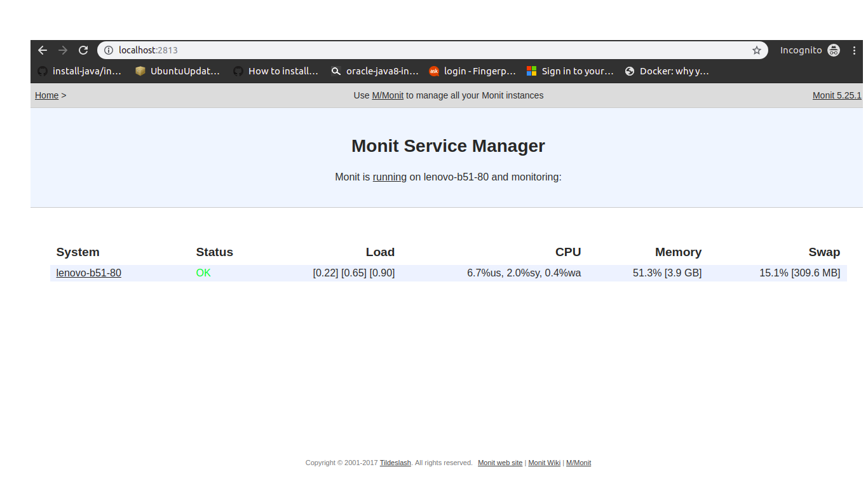868x488 pixels.
Task: Open 'Sign in to your...' Microsoft bookmark
Action: (570, 71)
